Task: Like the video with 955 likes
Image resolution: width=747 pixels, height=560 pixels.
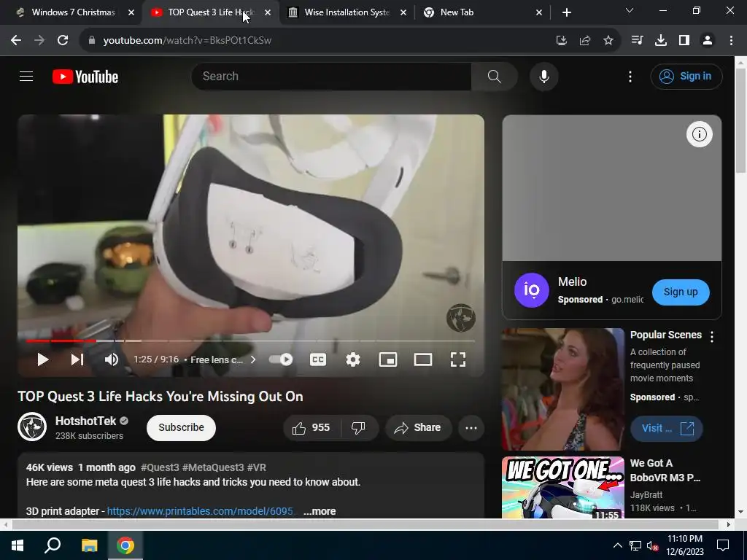Action: point(311,427)
